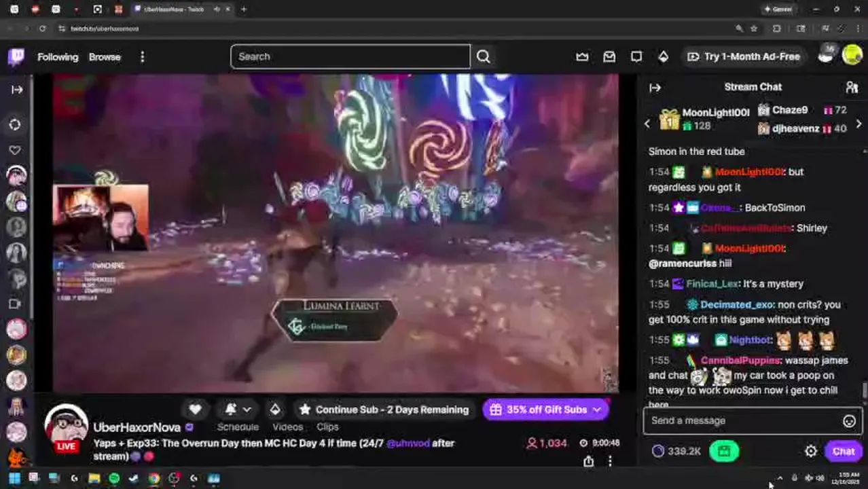The height and width of the screenshot is (489, 868).
Task: Open the Videos tab
Action: point(287,427)
